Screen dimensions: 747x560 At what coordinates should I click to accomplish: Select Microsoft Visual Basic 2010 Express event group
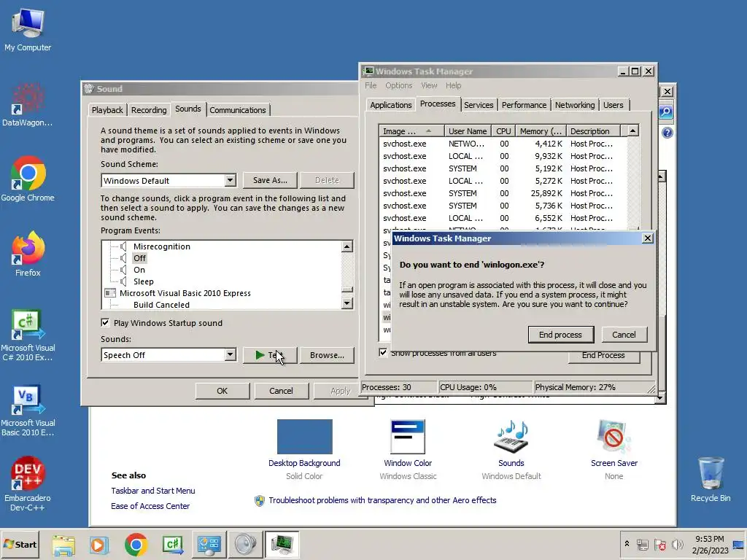185,293
